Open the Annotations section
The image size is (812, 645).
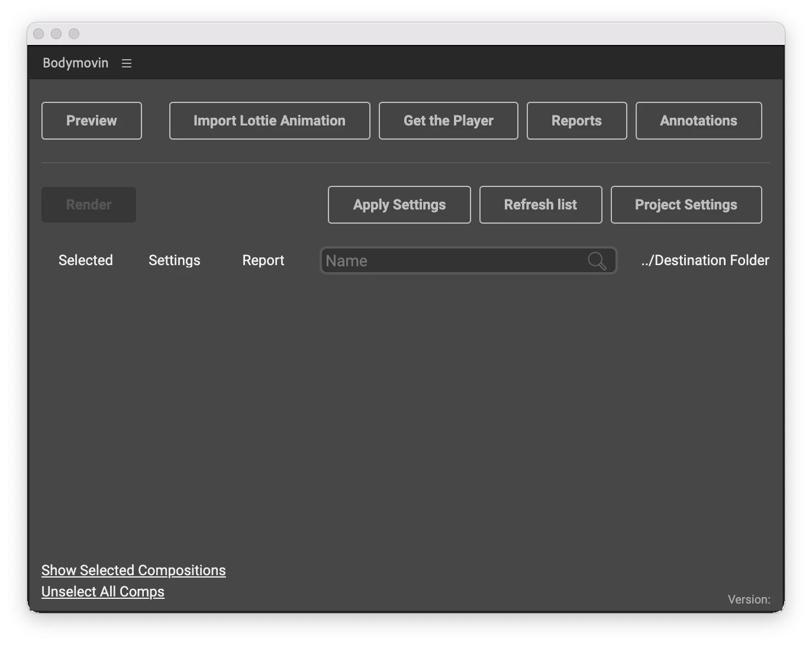(x=699, y=121)
